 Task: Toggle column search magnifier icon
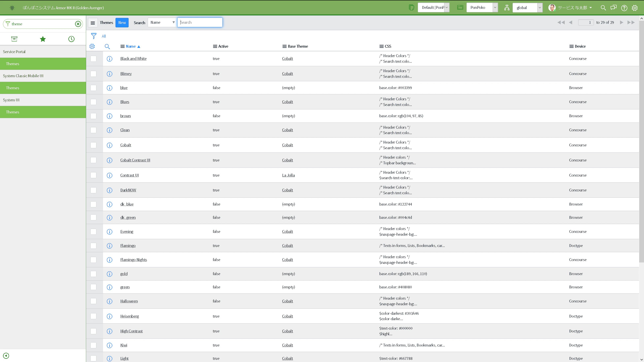pyautogui.click(x=107, y=46)
